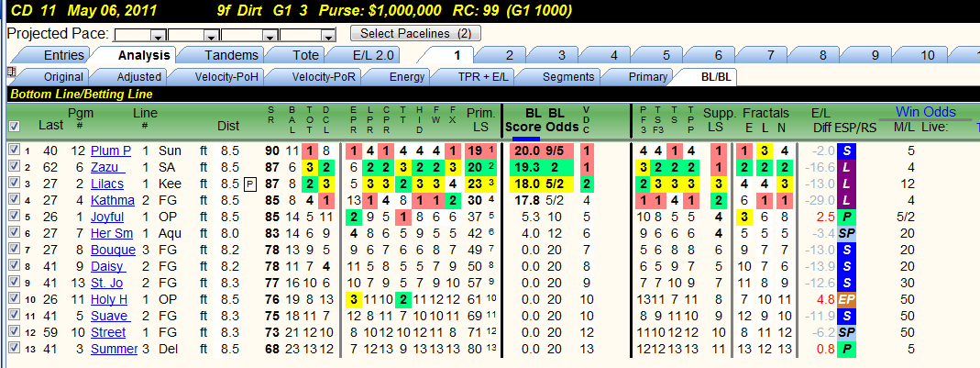The width and height of the screenshot is (980, 368).
Task: Open the TPR + E/L sub-tab
Action: pyautogui.click(x=483, y=77)
